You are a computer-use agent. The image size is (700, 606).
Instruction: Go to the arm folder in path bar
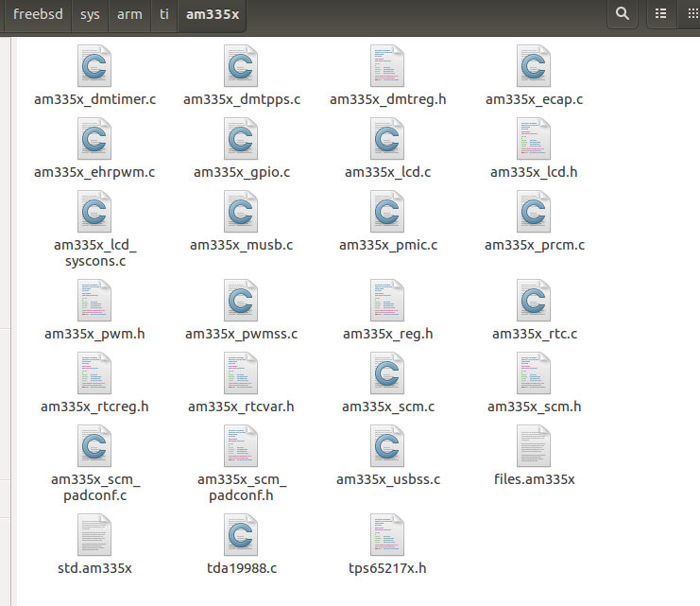129,14
